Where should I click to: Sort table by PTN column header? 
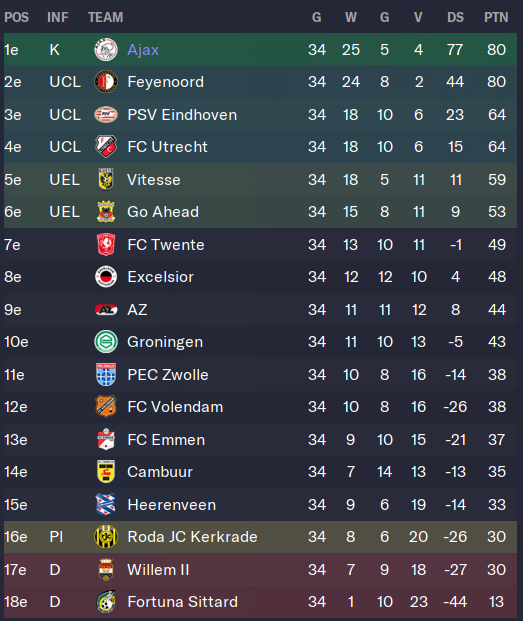(x=496, y=17)
